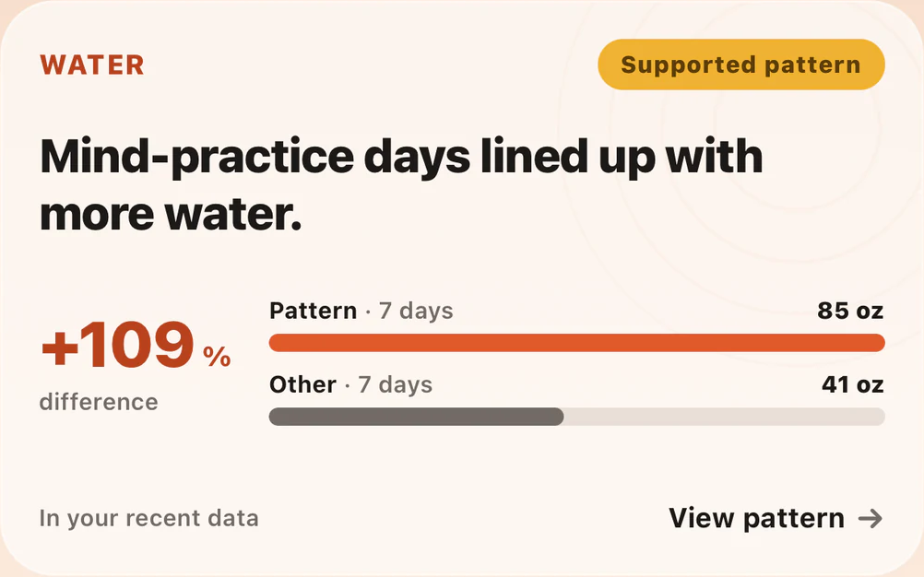Image resolution: width=924 pixels, height=577 pixels.
Task: Click the word Other above the gray bar
Action: tap(302, 384)
